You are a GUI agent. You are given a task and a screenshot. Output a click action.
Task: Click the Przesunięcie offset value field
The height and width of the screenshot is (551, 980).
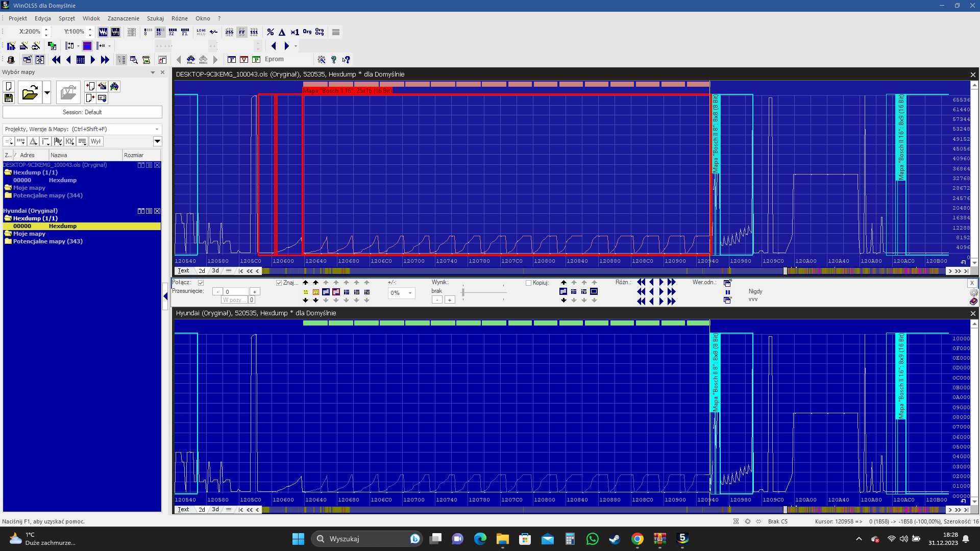235,292
